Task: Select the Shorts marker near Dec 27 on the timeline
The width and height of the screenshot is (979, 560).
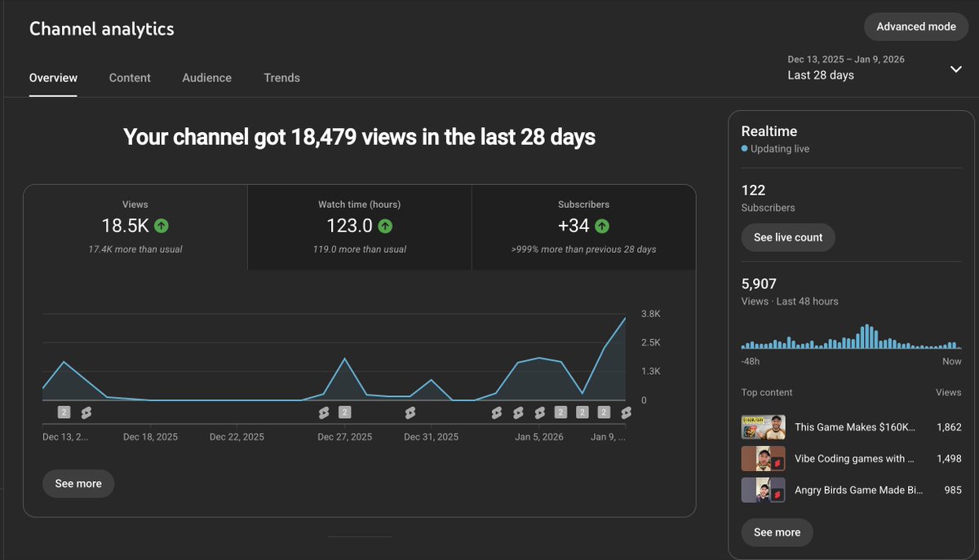Action: point(324,412)
